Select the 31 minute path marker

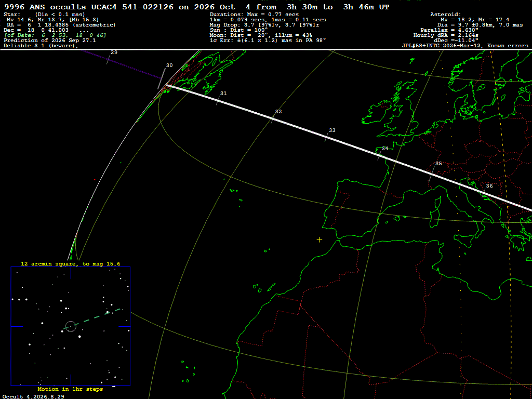pyautogui.click(x=223, y=94)
